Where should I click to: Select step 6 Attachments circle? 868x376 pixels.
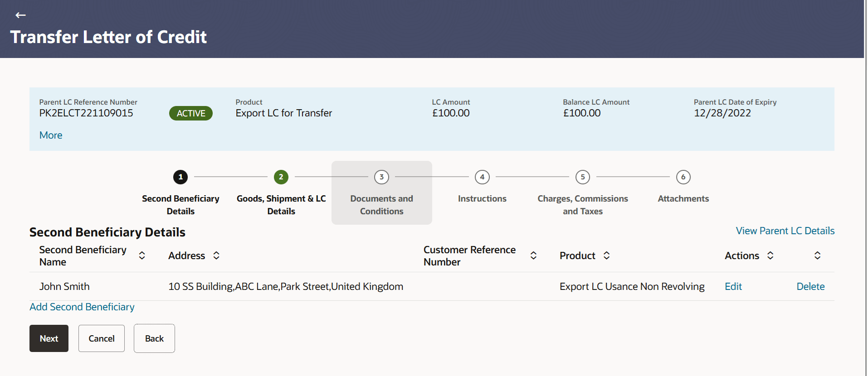683,177
